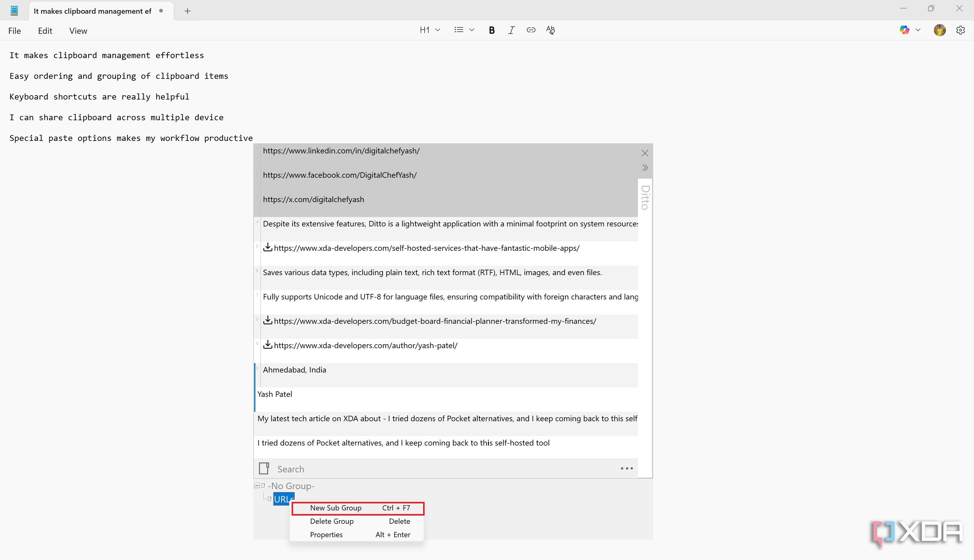Select the 'Yash Patel' clip
Screen dimensions: 974x560
coord(446,399)
